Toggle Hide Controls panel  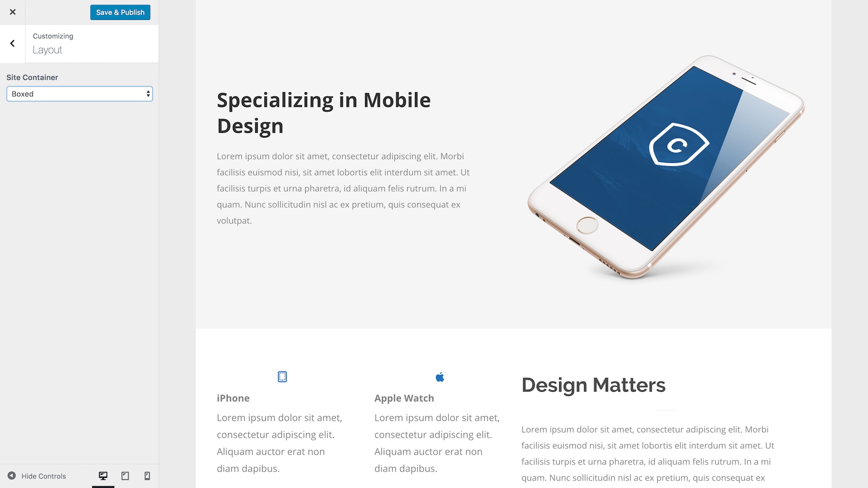point(37,475)
